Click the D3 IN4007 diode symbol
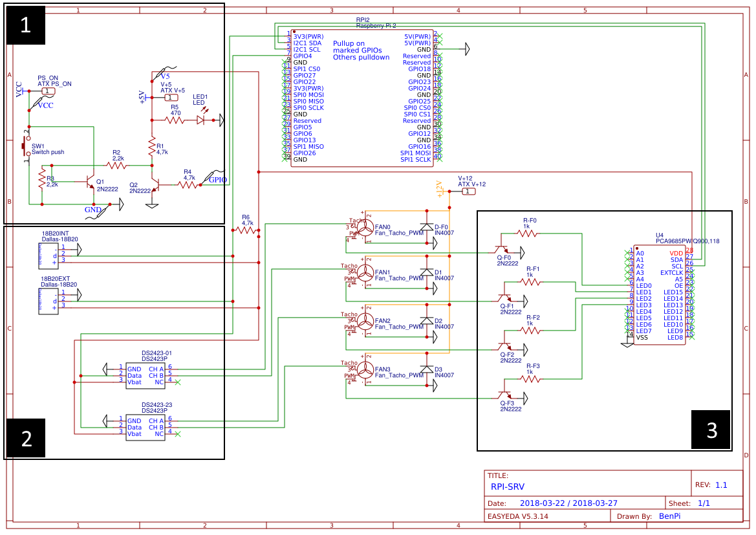The width and height of the screenshot is (756, 535). pyautogui.click(x=426, y=369)
